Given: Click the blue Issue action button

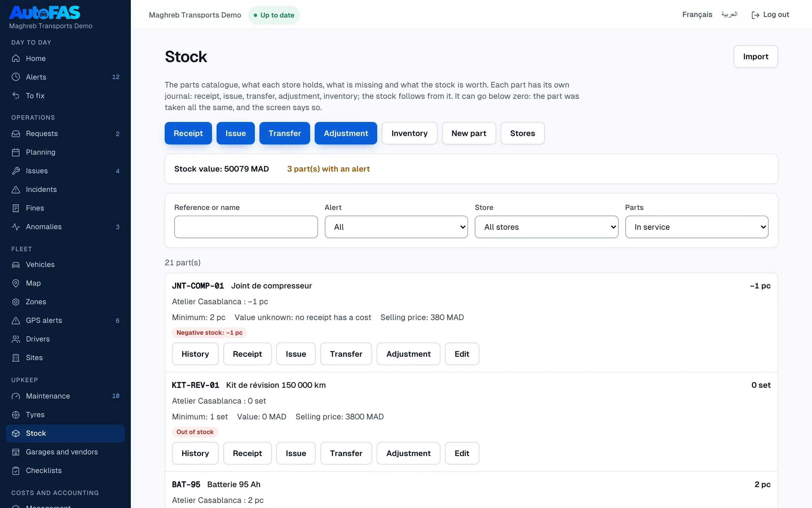Looking at the screenshot, I should [x=235, y=133].
